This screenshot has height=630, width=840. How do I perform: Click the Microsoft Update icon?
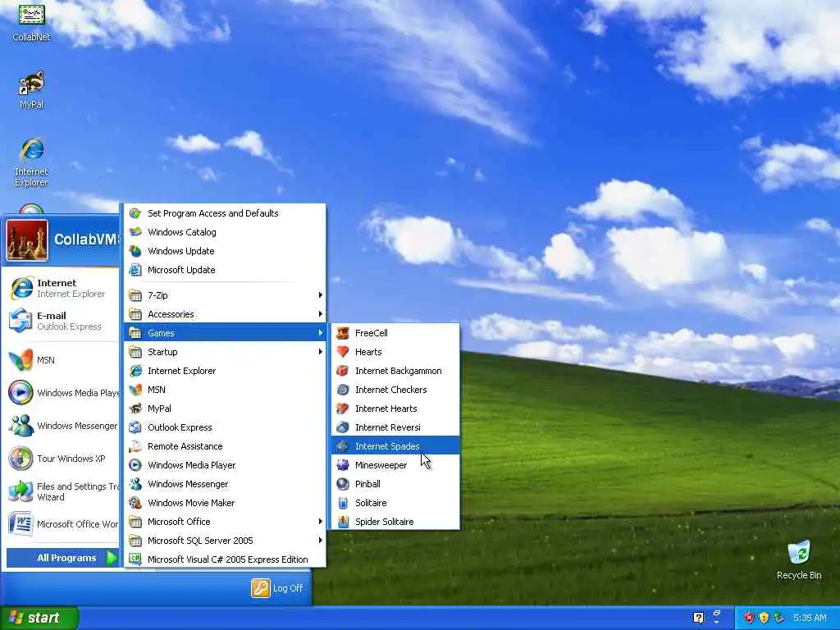click(x=135, y=269)
